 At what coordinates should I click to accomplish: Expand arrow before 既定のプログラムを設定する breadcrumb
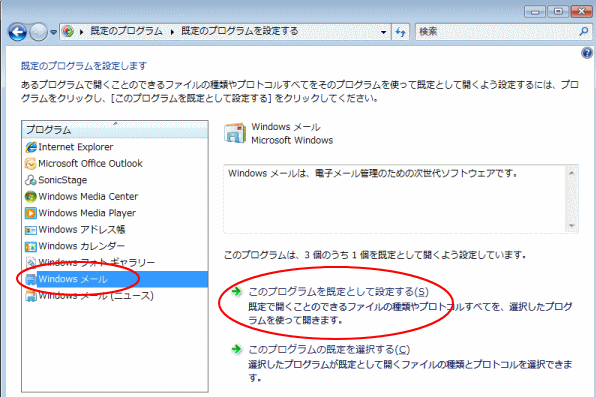pos(172,32)
